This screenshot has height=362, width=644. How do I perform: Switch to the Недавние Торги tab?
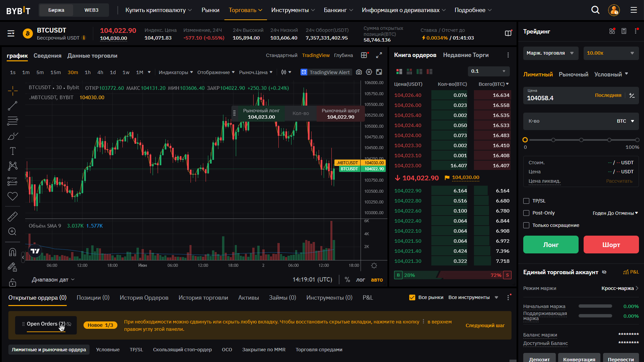click(466, 55)
